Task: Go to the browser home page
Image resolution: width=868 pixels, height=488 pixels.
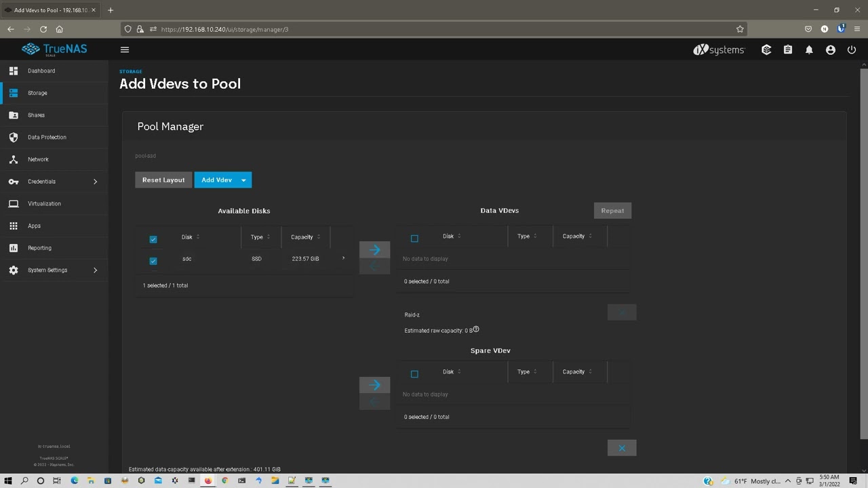Action: click(60, 29)
